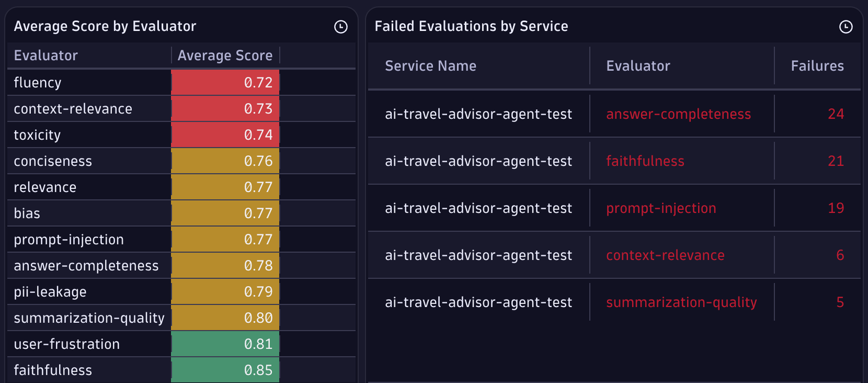Sort by Evaluator column in Failed Evaluations table
The width and height of the screenshot is (868, 383).
point(638,66)
